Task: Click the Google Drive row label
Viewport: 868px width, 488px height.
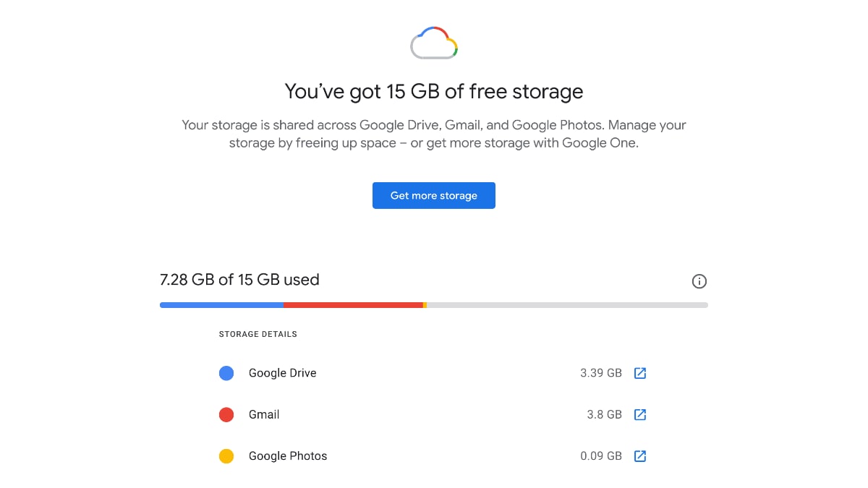Action: click(282, 373)
